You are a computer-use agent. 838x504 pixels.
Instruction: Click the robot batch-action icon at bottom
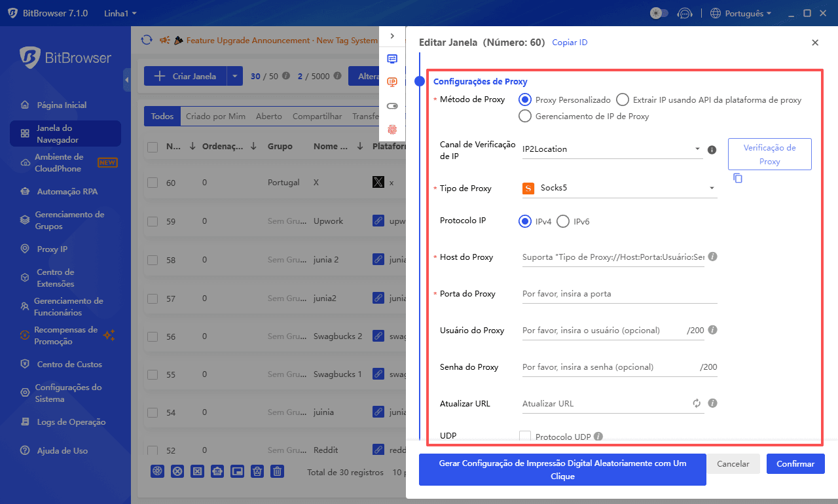pos(217,471)
